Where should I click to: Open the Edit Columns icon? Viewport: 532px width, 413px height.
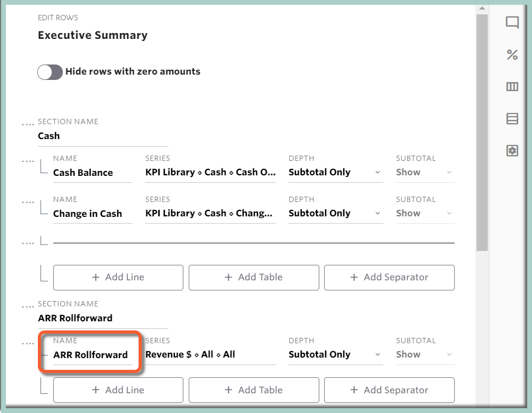pyautogui.click(x=512, y=87)
